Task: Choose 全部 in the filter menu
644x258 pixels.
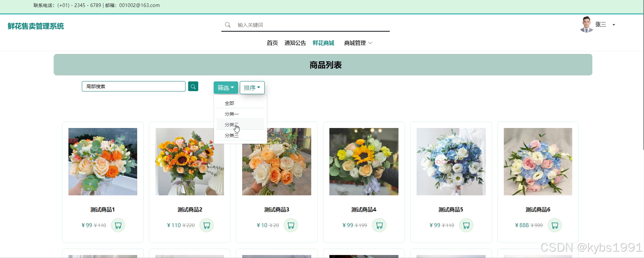Action: (240, 103)
